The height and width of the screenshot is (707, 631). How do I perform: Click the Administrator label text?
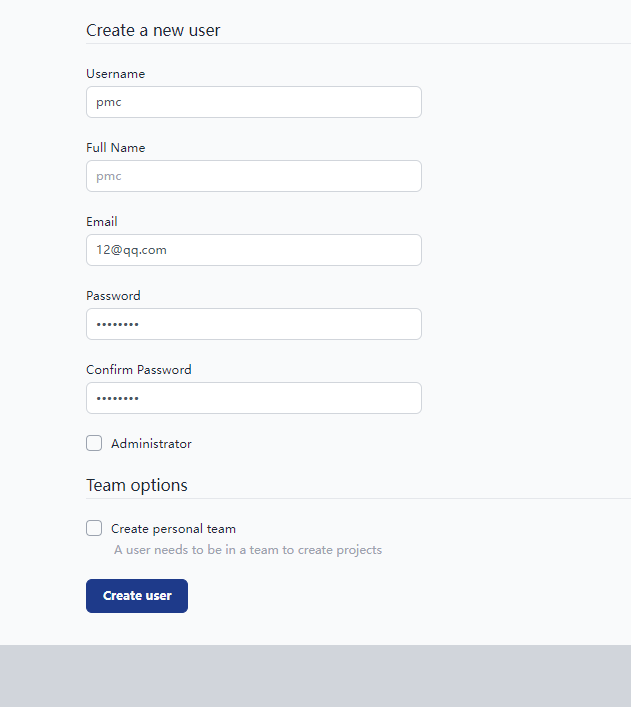pos(151,444)
